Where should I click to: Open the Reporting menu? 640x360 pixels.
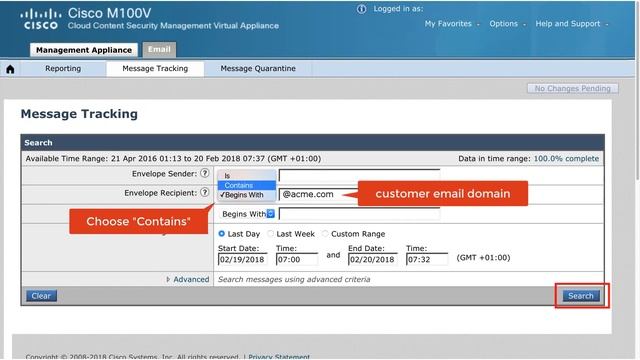tap(63, 69)
